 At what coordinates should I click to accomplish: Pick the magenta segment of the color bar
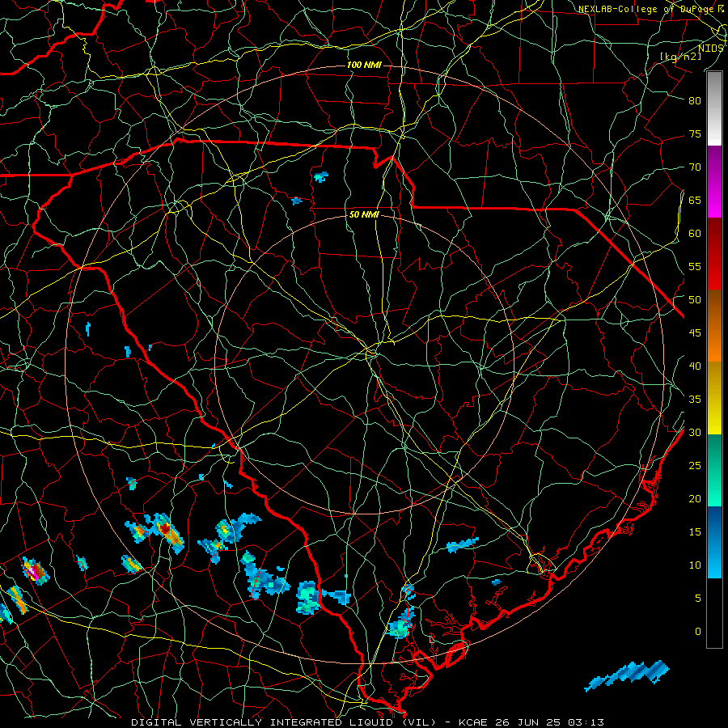714,181
